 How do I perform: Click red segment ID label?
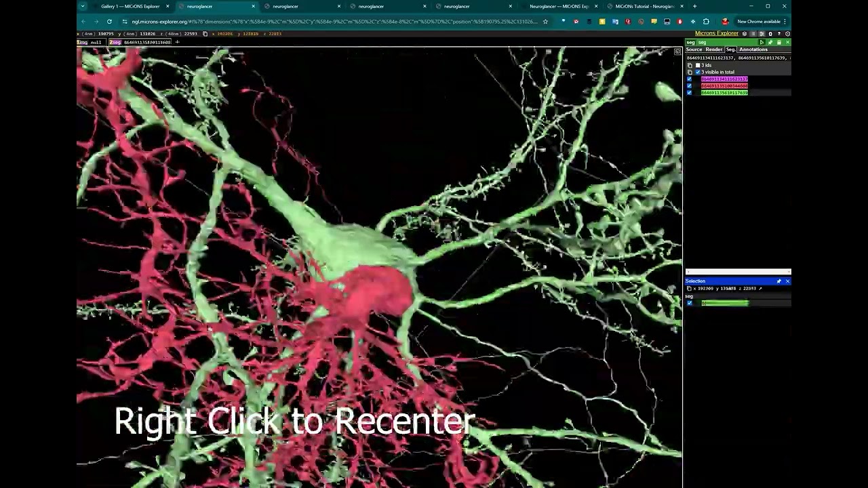724,86
